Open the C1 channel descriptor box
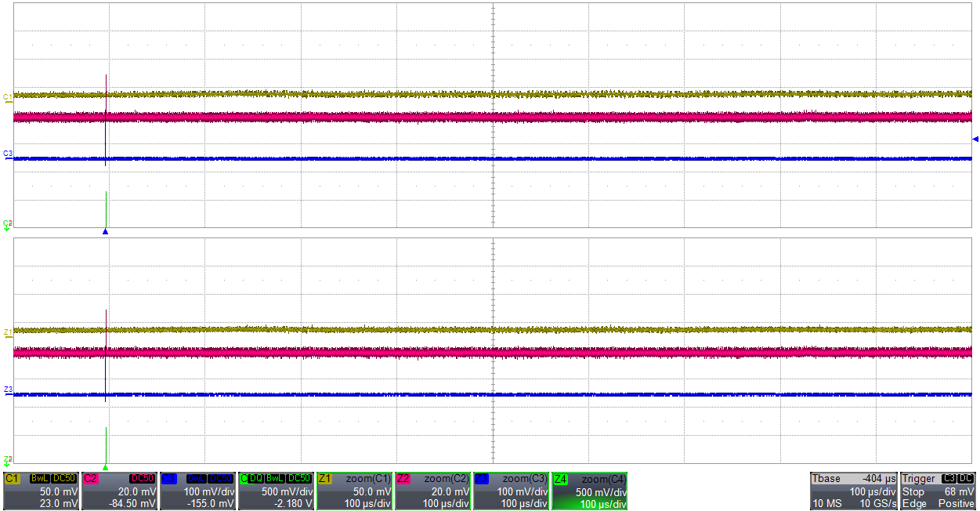Viewport: 980px width, 511px height. [x=42, y=491]
